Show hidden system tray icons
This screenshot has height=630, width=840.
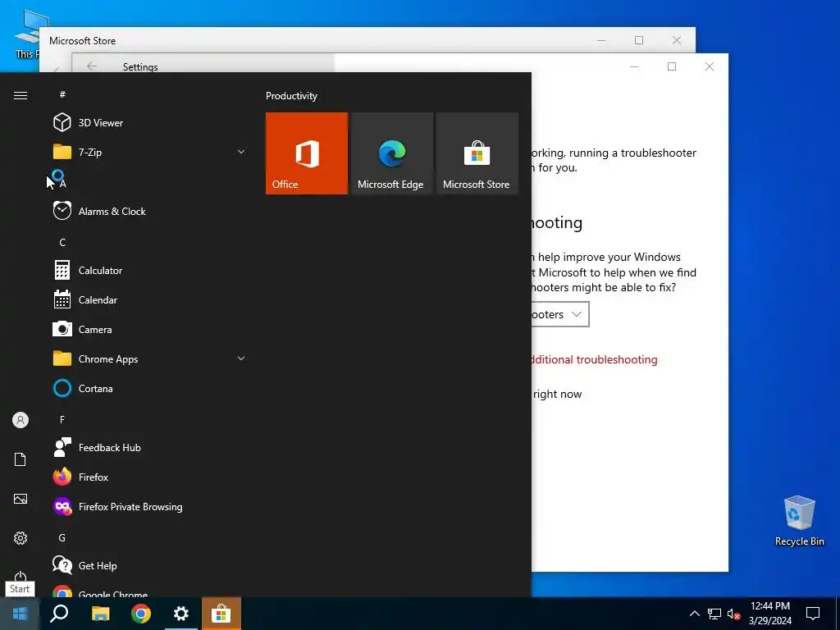click(x=694, y=614)
